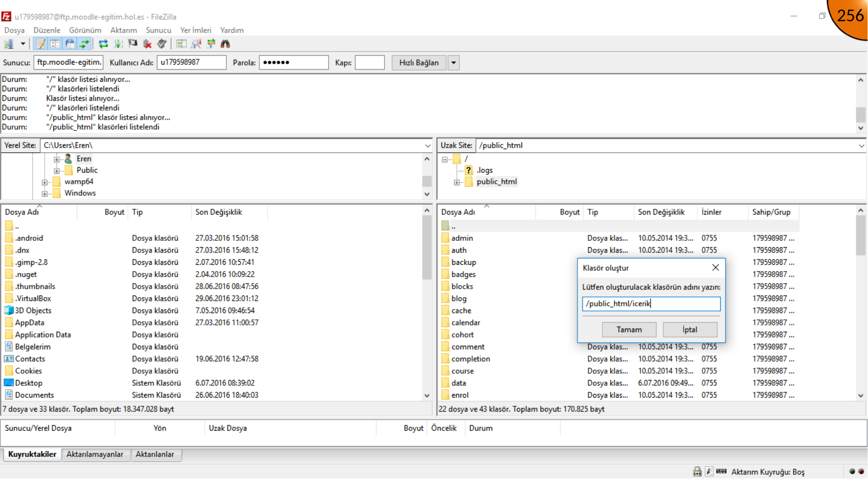The image size is (868, 488).
Task: Select the 3D Objects folder icon
Action: pos(9,310)
